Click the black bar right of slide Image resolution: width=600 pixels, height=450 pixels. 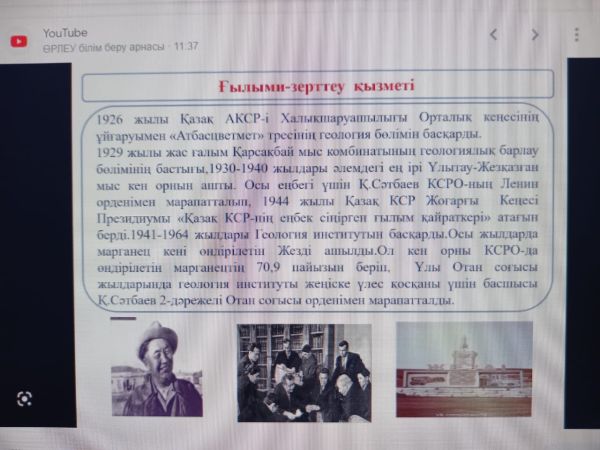(583, 250)
